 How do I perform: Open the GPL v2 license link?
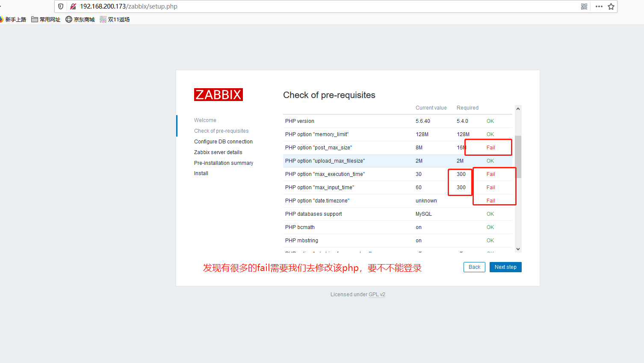pyautogui.click(x=377, y=295)
